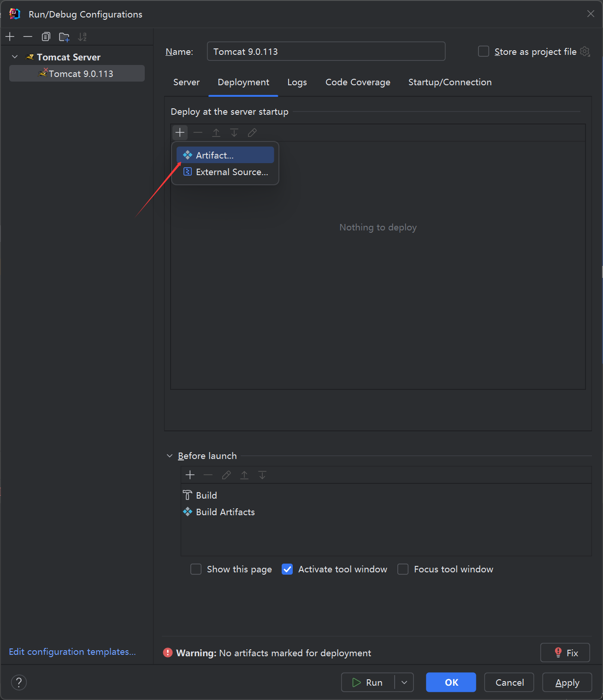Select Tomcat 9.0.113 in configuration tree

77,73
